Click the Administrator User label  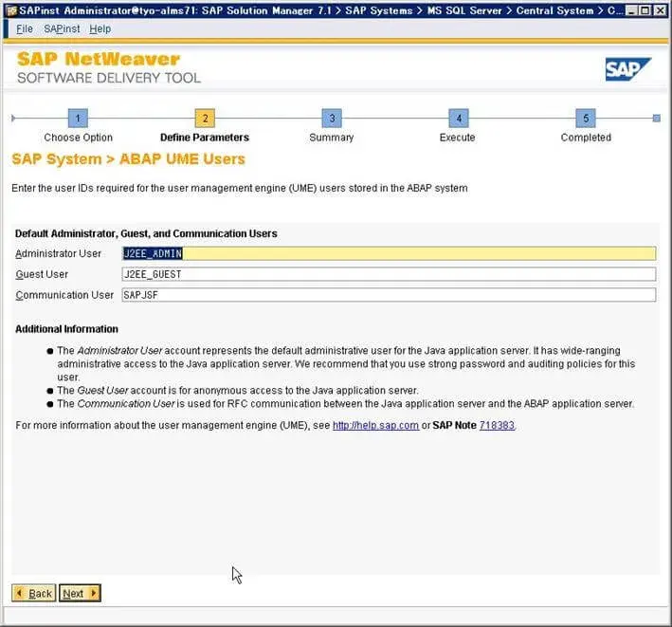pos(58,253)
